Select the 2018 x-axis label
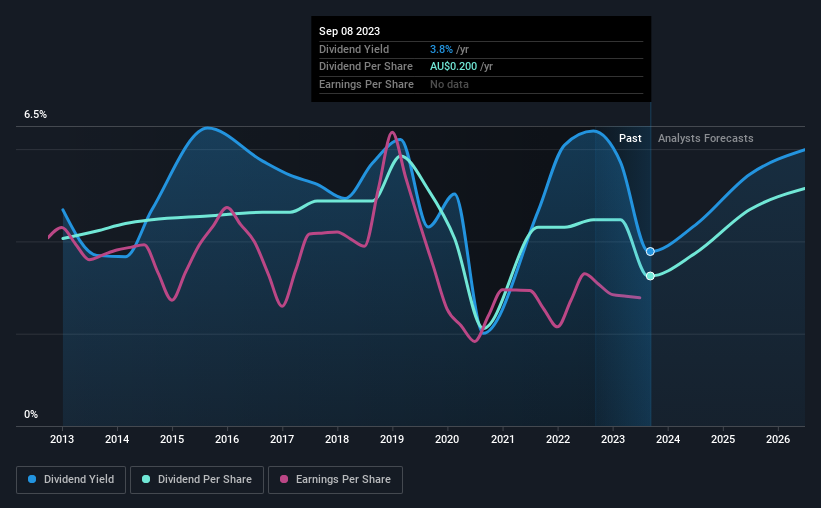821x508 pixels. pyautogui.click(x=337, y=439)
